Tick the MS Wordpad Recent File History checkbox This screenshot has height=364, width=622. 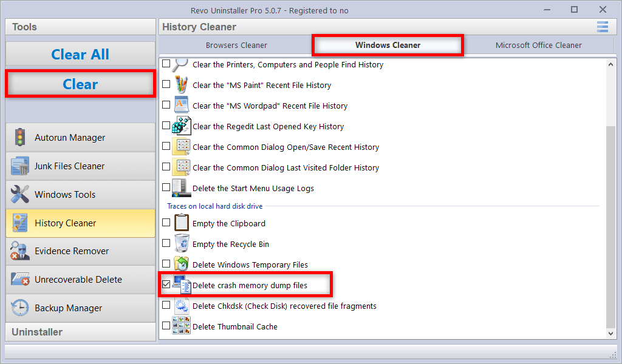[166, 104]
